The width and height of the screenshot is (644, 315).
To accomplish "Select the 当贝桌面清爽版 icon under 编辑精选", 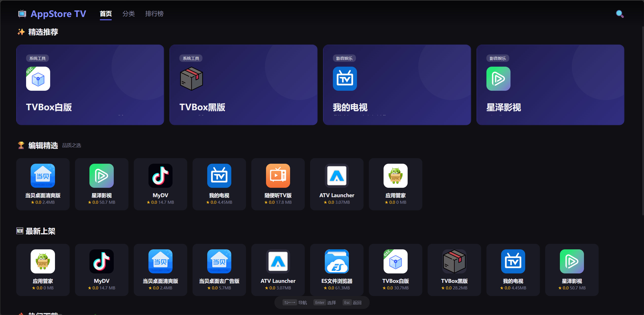I will coord(43,176).
